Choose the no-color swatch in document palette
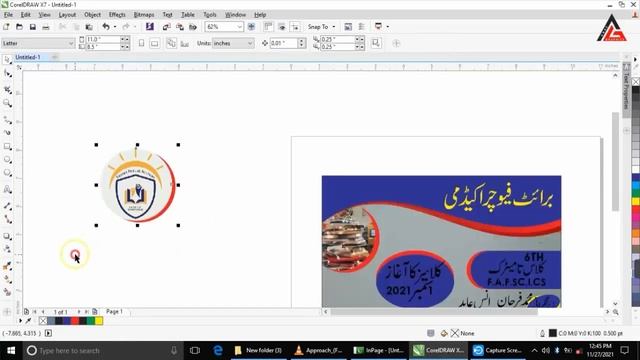This screenshot has height=360, width=640. click(x=43, y=321)
